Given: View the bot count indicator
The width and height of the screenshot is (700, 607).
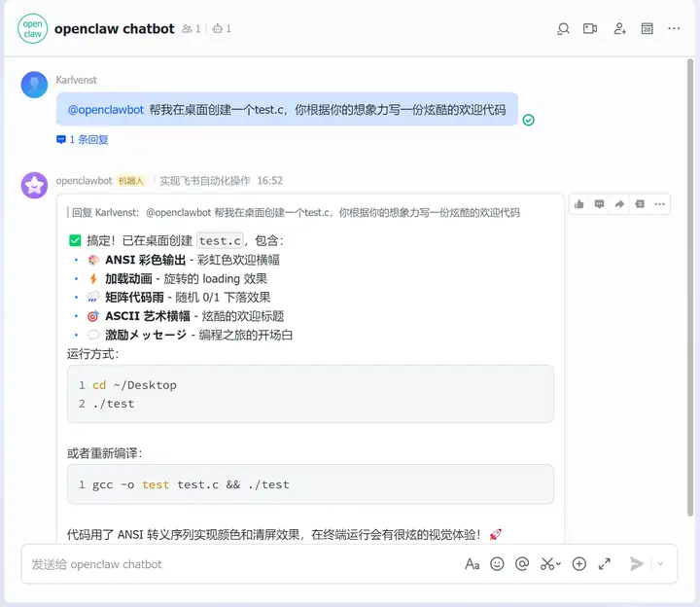Looking at the screenshot, I should tap(222, 29).
